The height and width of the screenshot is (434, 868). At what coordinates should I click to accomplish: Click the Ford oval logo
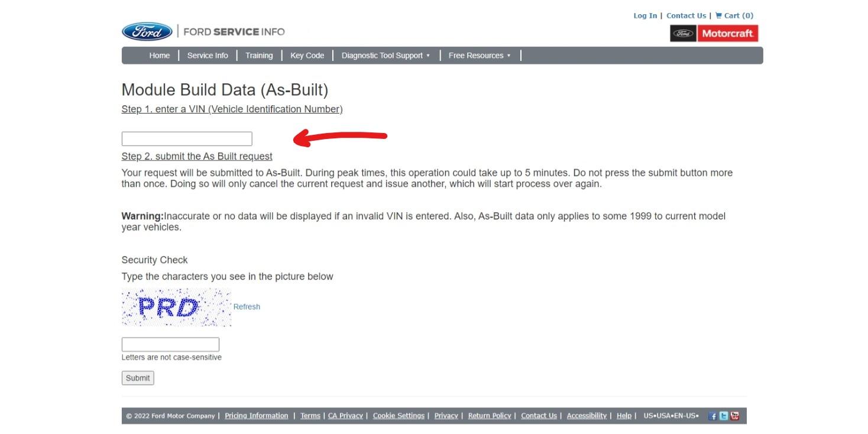coord(147,31)
